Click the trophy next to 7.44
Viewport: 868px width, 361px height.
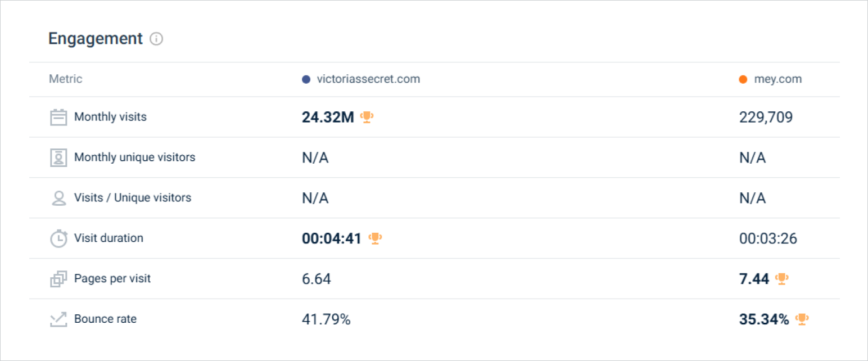(782, 278)
